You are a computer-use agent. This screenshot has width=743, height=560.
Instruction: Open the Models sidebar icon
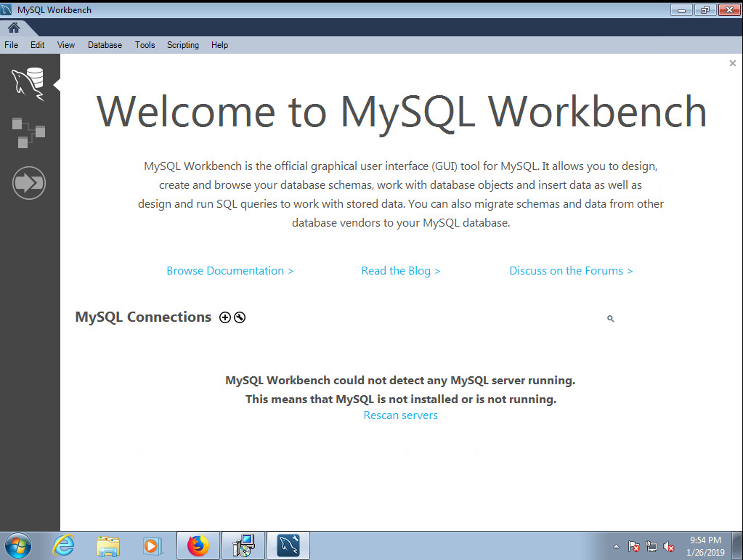28,133
